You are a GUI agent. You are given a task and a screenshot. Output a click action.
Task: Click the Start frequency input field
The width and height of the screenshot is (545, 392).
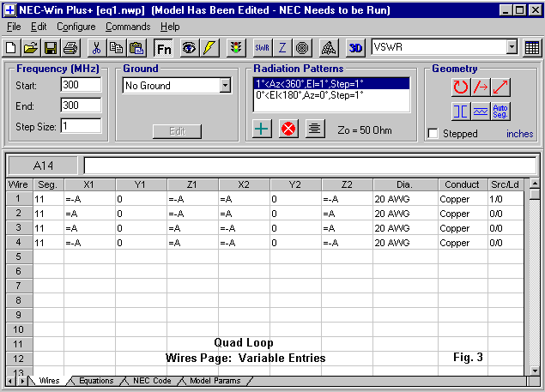click(x=81, y=85)
